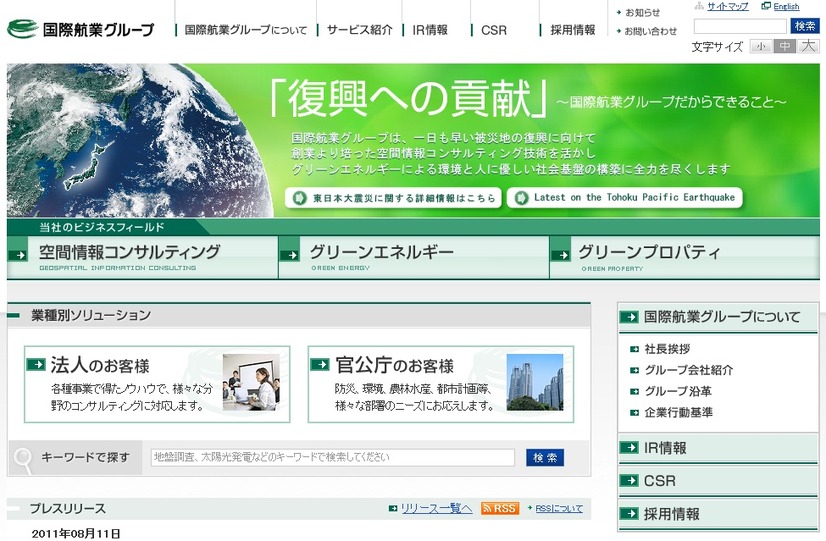826x541 pixels.
Task: Click the arrow icon beside リリース一覧へ
Action: (393, 508)
